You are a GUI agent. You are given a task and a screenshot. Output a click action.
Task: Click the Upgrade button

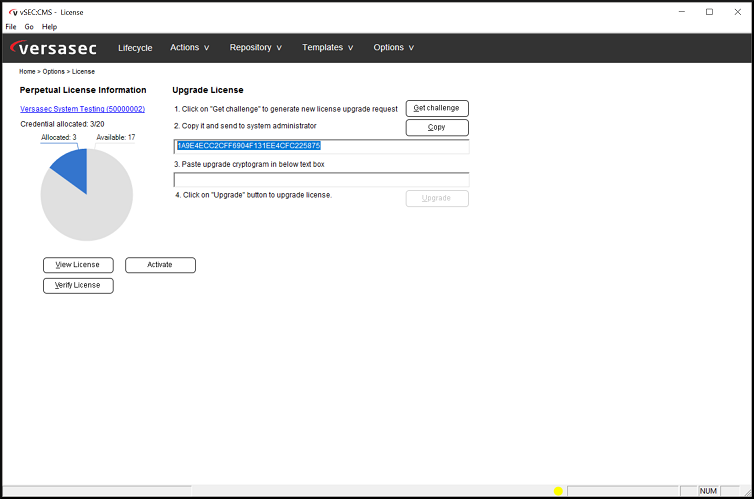(x=437, y=199)
